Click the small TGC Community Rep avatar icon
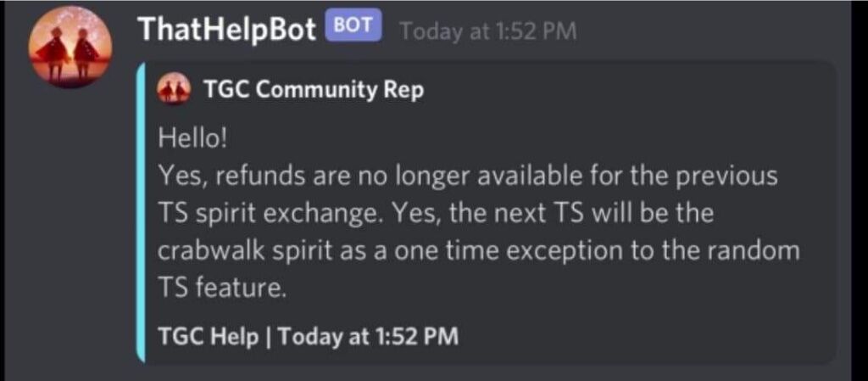 tap(173, 90)
